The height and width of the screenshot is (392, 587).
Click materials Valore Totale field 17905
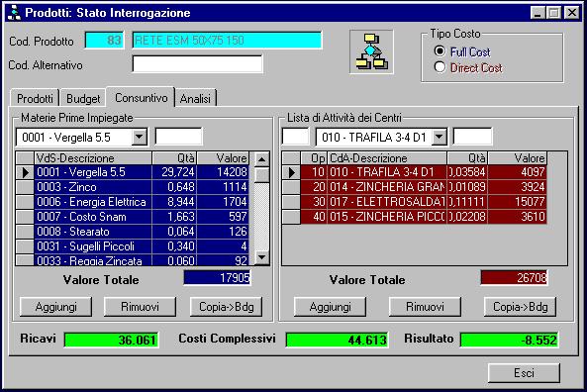[x=217, y=277]
